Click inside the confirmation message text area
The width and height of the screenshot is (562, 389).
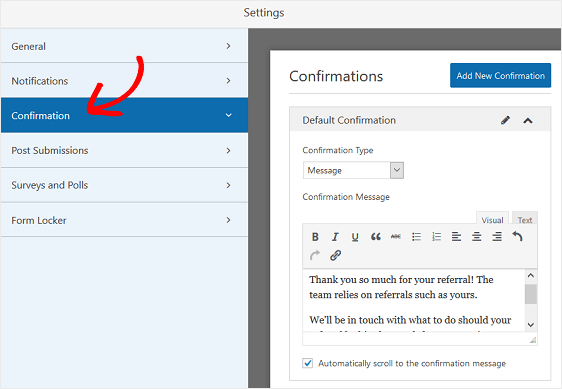pyautogui.click(x=414, y=300)
